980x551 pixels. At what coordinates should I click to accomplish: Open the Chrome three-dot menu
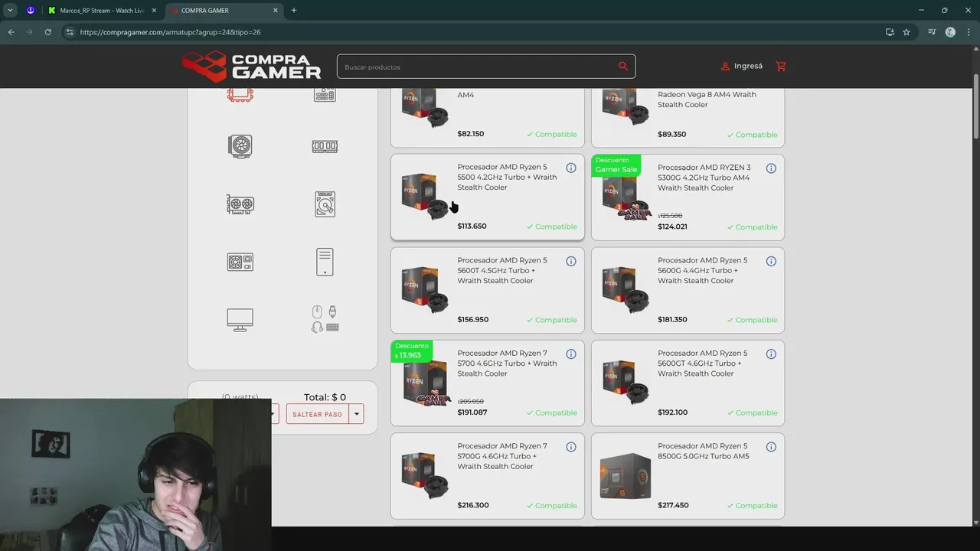point(969,32)
